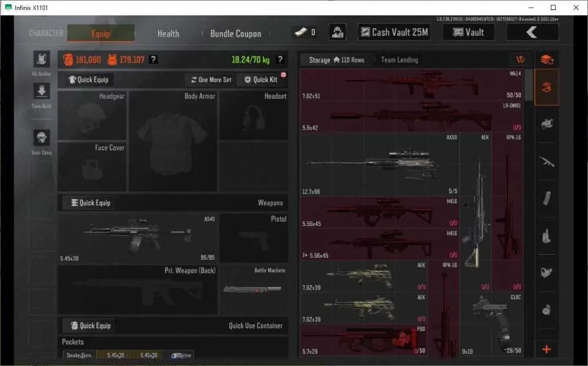Open the Quick Kit button
Image resolution: width=588 pixels, height=366 pixels.
pos(262,79)
